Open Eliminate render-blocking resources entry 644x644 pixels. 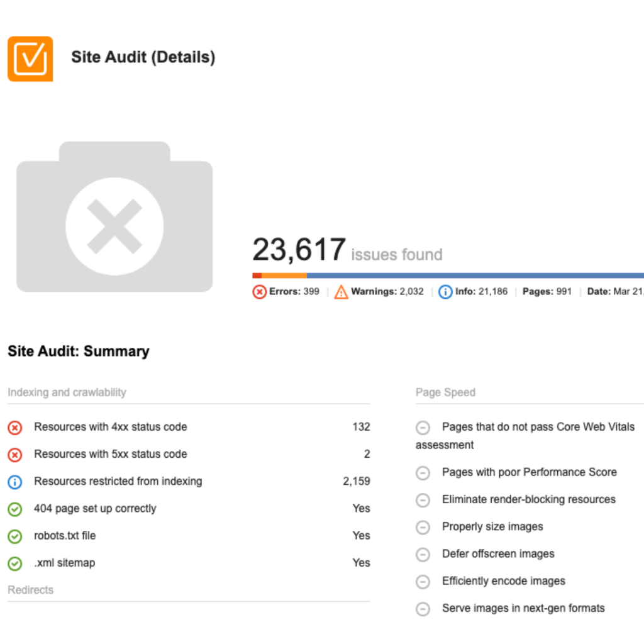(x=528, y=499)
